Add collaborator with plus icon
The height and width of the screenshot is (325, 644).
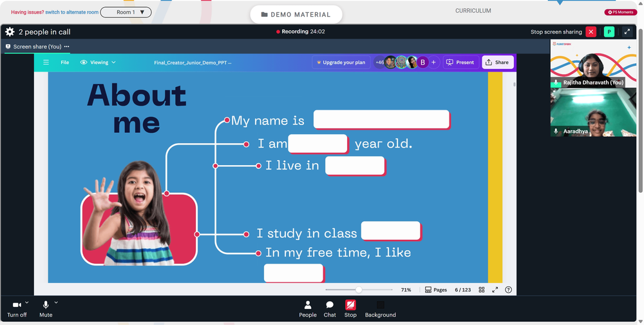433,63
